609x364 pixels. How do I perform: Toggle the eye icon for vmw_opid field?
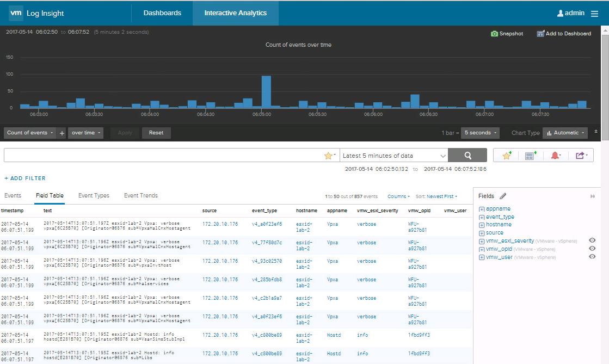592,249
